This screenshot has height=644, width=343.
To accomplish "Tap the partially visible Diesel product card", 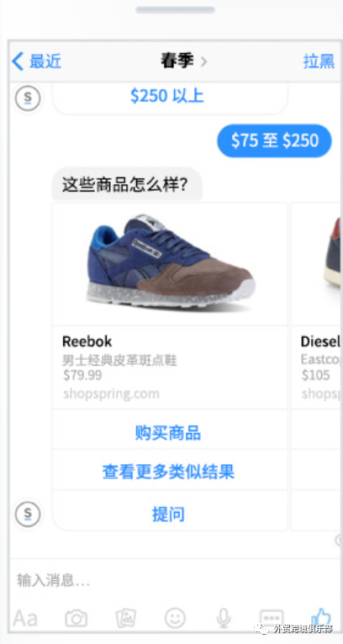I will [317, 366].
